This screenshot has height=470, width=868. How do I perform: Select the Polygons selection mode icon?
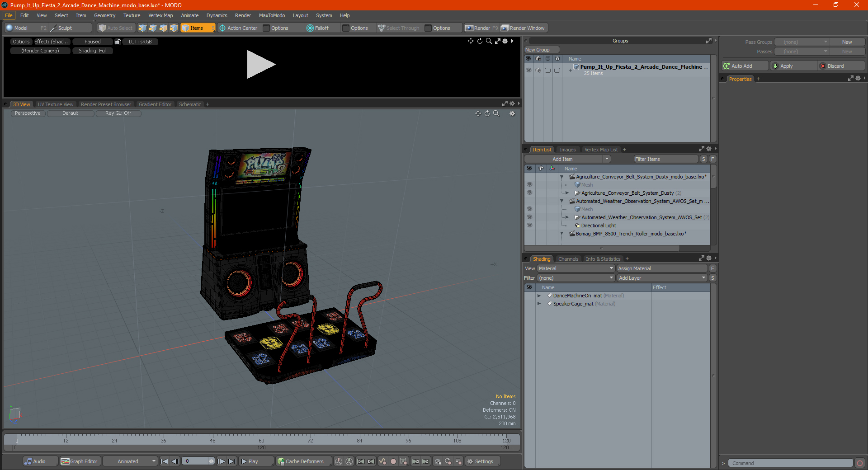click(163, 28)
